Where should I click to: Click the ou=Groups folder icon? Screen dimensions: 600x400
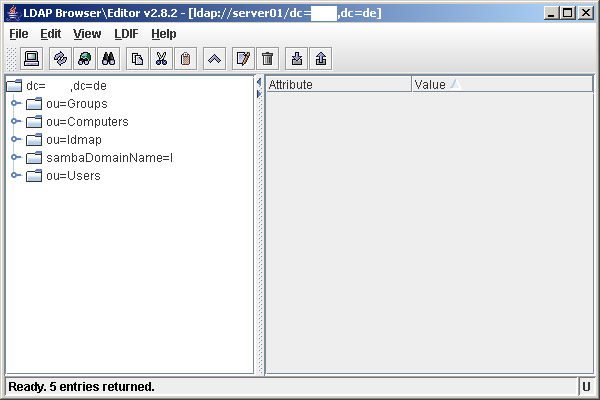click(x=34, y=104)
